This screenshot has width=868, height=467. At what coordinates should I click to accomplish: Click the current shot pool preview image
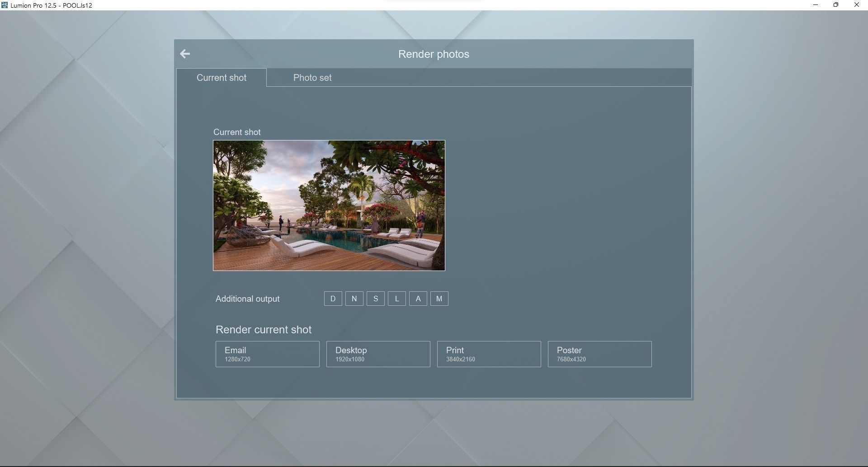click(329, 205)
